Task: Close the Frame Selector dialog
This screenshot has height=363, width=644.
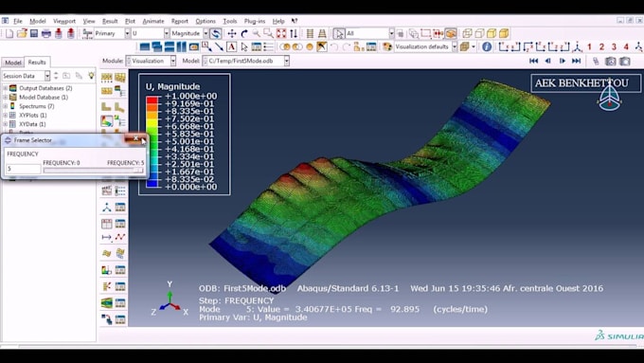Action: click(135, 138)
